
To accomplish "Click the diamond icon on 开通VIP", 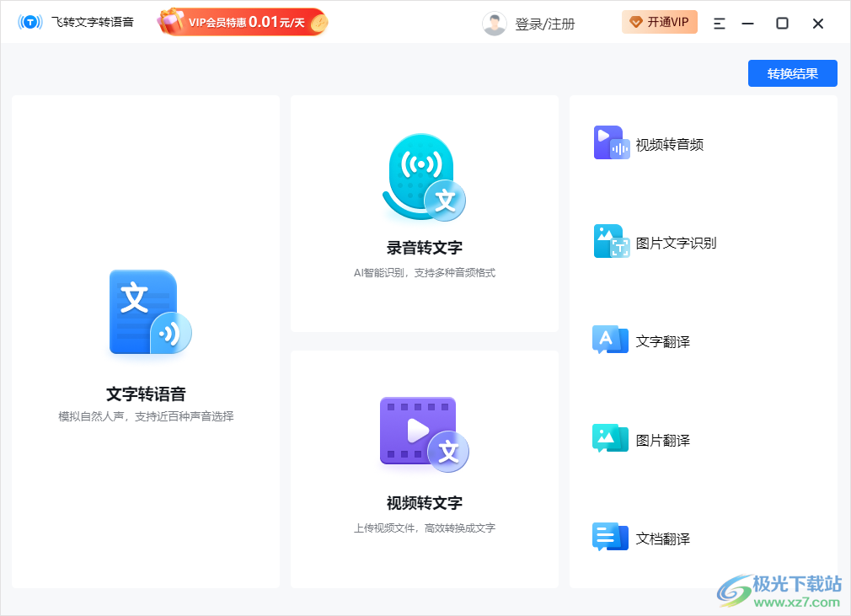I will click(635, 22).
